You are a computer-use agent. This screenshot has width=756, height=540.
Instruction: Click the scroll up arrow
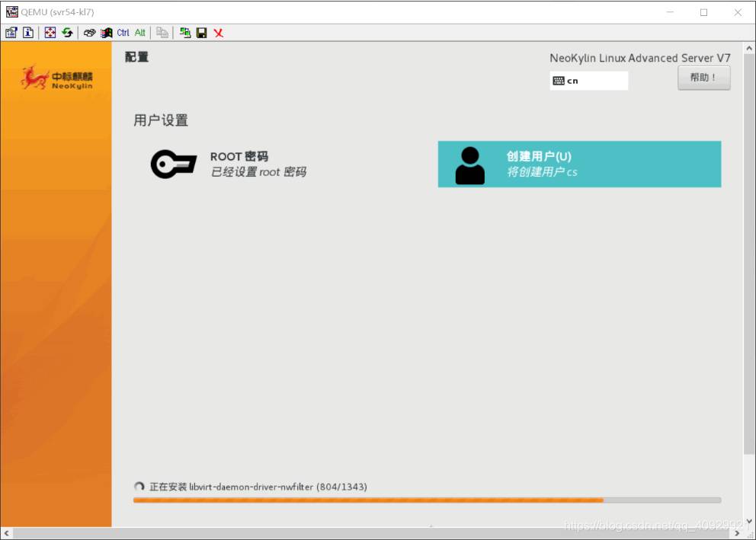pyautogui.click(x=749, y=48)
